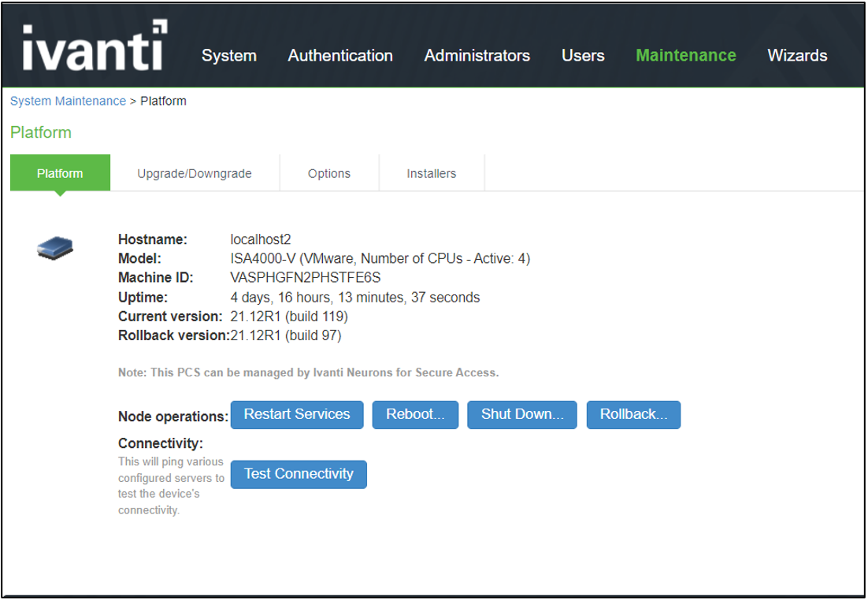Switch to the Upgrade/Downgrade tab

tap(195, 174)
